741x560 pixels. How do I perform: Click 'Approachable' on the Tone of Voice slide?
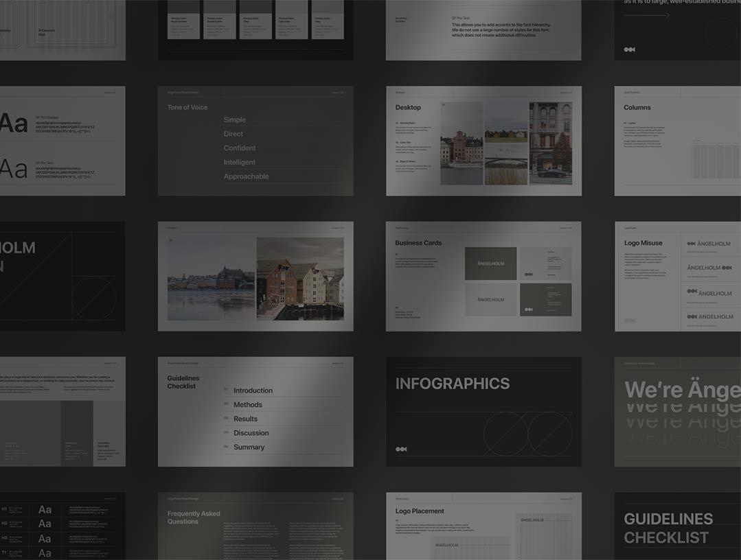(x=246, y=176)
